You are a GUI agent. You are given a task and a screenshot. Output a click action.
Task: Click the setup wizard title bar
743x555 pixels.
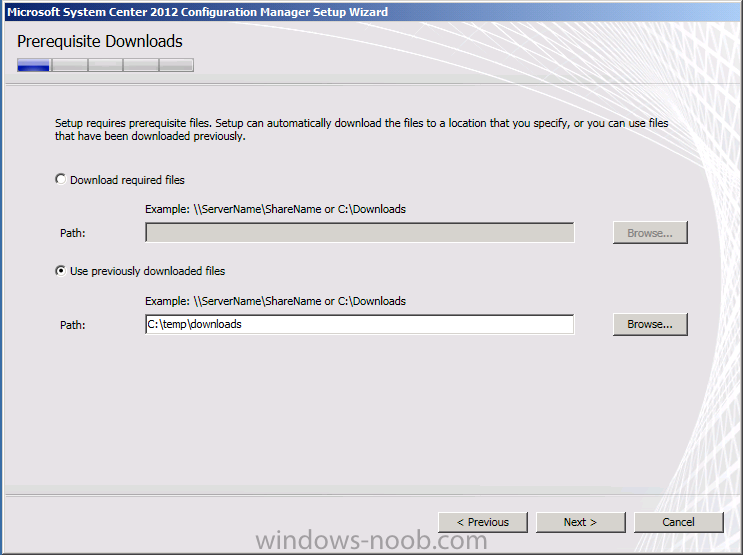pyautogui.click(x=372, y=12)
